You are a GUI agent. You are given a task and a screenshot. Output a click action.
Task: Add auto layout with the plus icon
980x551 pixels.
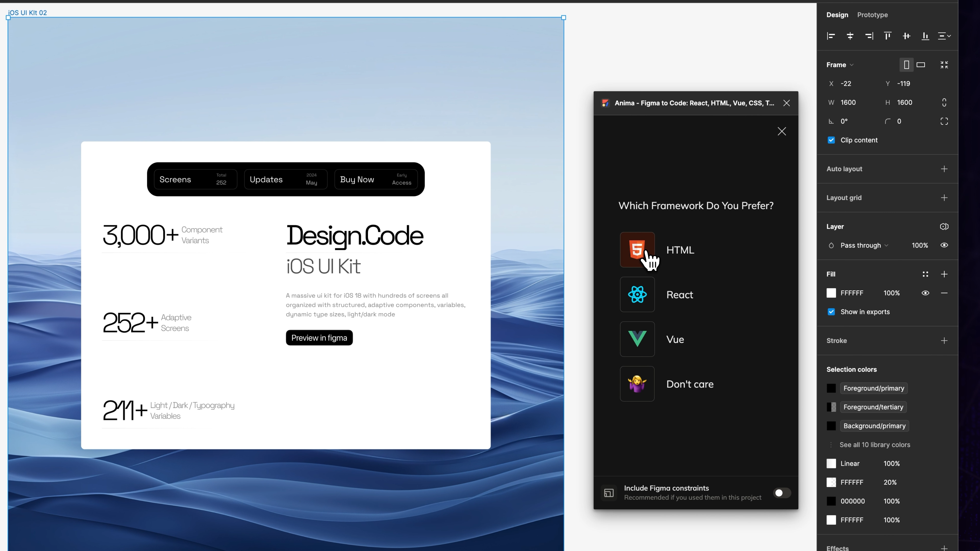[945, 169]
